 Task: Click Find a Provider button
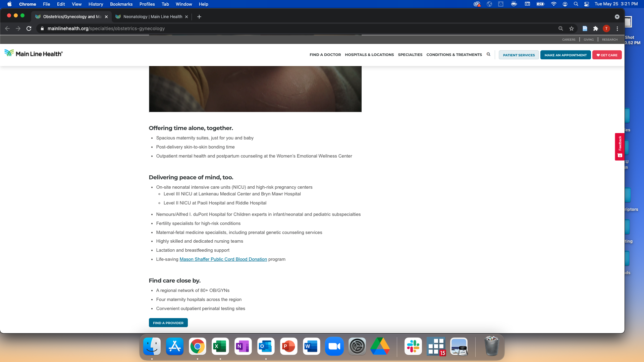168,323
